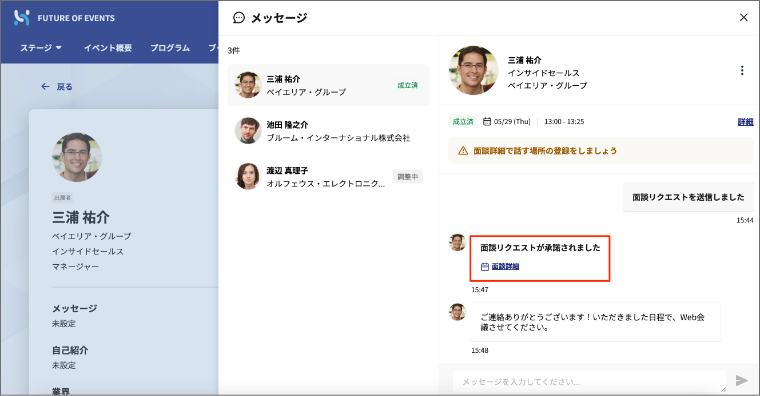Click the メッセージ speech bubble icon in header
This screenshot has width=760, height=396.
239,17
